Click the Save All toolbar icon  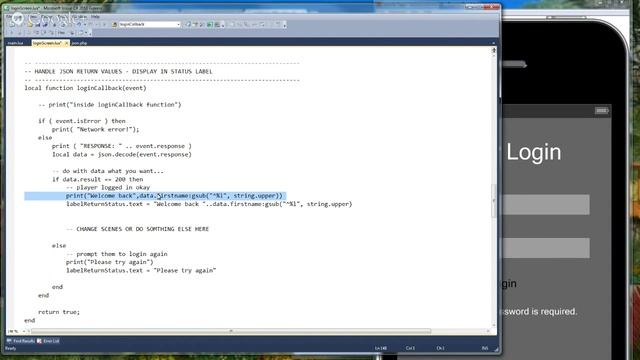coord(45,24)
